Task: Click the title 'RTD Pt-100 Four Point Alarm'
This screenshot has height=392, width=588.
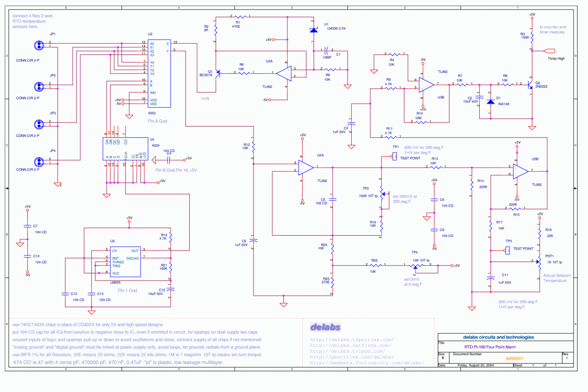Action: (x=490, y=347)
